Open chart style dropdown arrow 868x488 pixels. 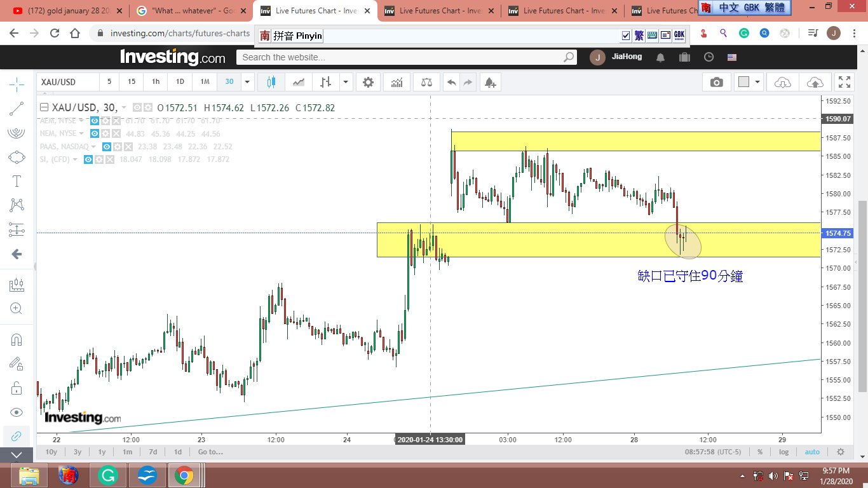[346, 82]
